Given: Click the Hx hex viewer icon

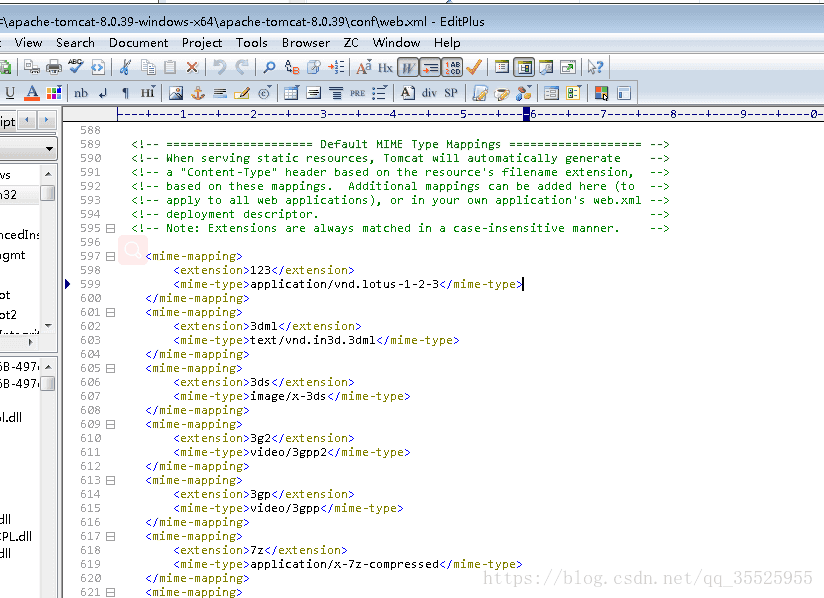Looking at the screenshot, I should coord(385,67).
